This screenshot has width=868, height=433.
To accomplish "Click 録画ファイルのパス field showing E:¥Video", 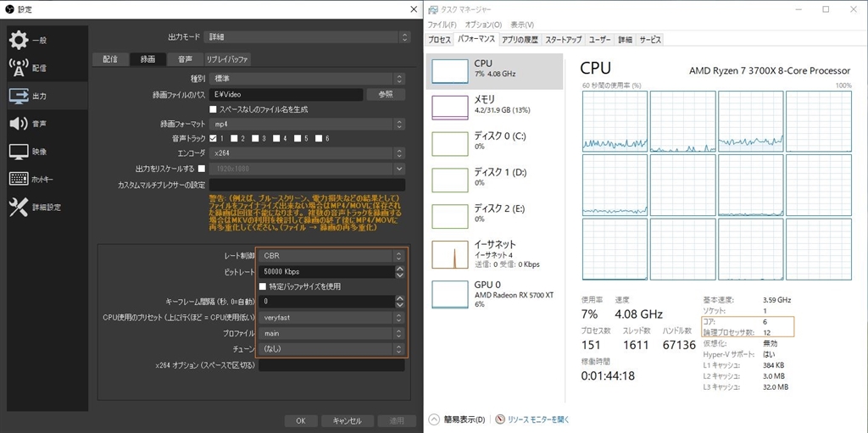I will point(287,95).
